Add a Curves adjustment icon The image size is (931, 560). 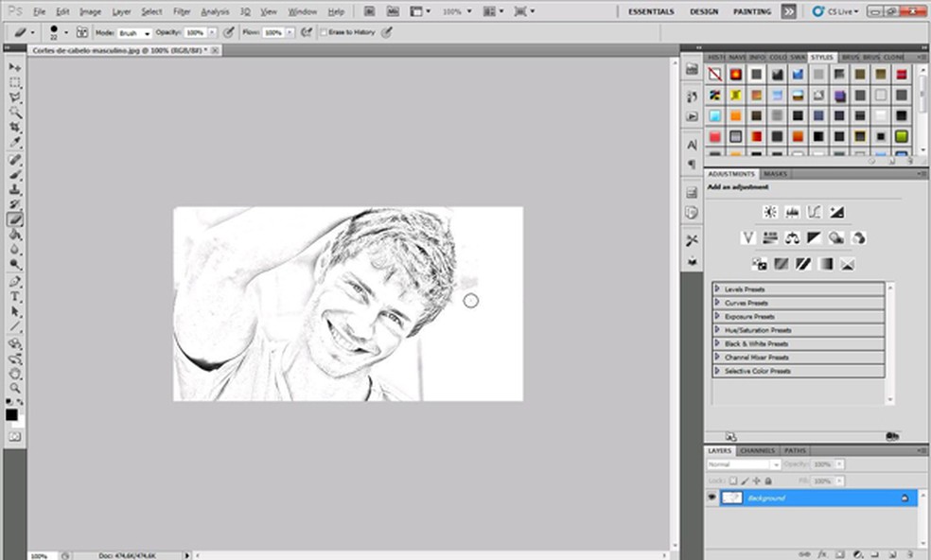[x=815, y=212]
